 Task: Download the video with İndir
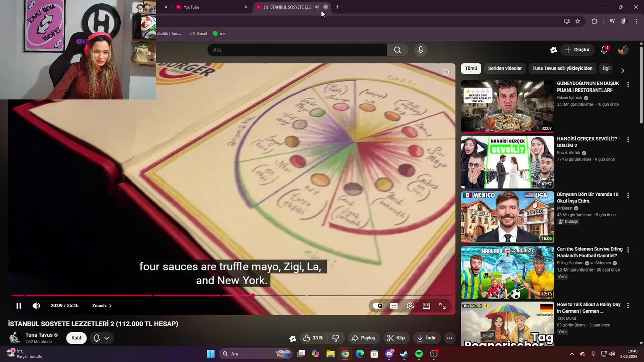426,338
